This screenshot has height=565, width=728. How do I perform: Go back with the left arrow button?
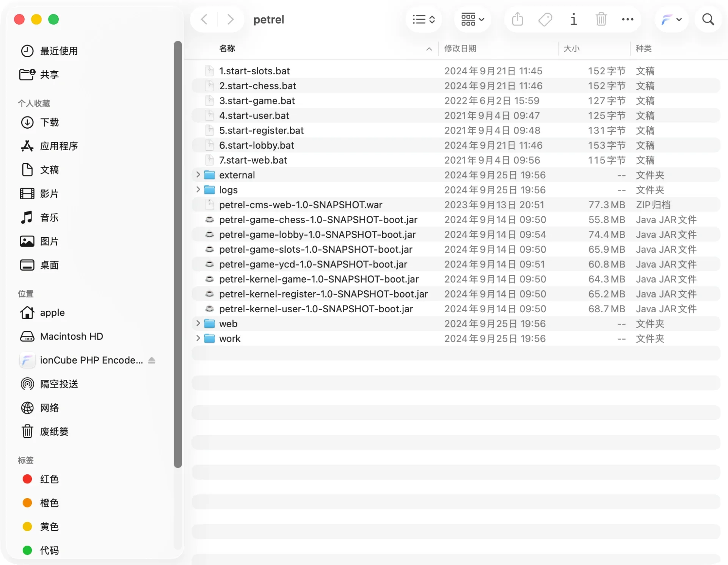pos(204,19)
